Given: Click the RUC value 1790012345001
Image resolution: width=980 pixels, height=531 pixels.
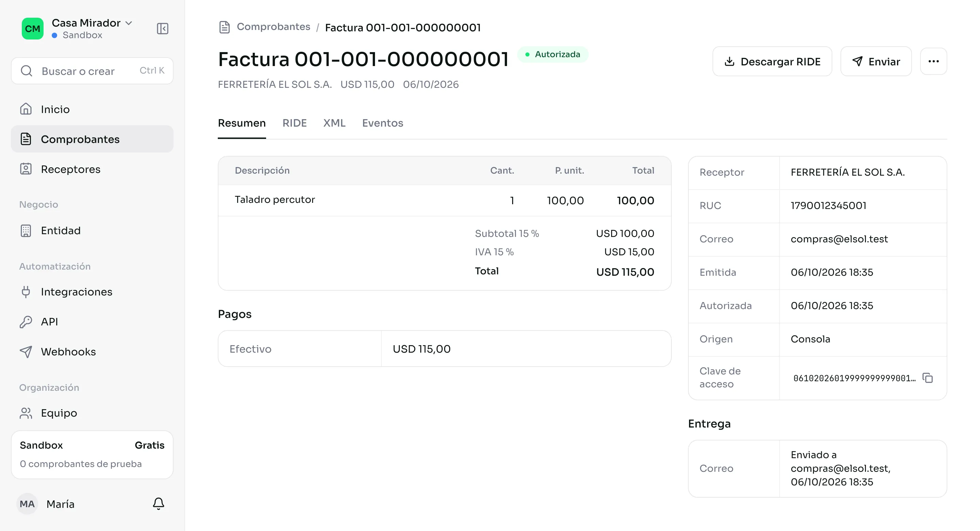Looking at the screenshot, I should click(x=828, y=206).
